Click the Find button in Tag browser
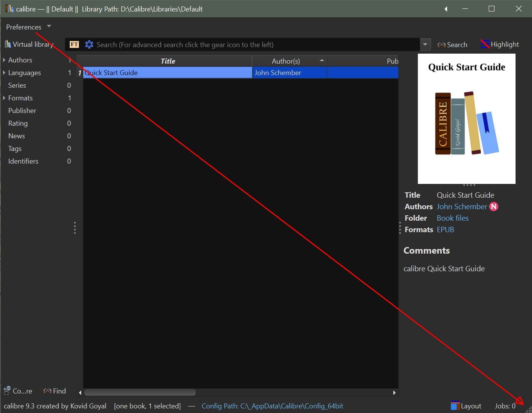The height and width of the screenshot is (413, 532). [55, 391]
